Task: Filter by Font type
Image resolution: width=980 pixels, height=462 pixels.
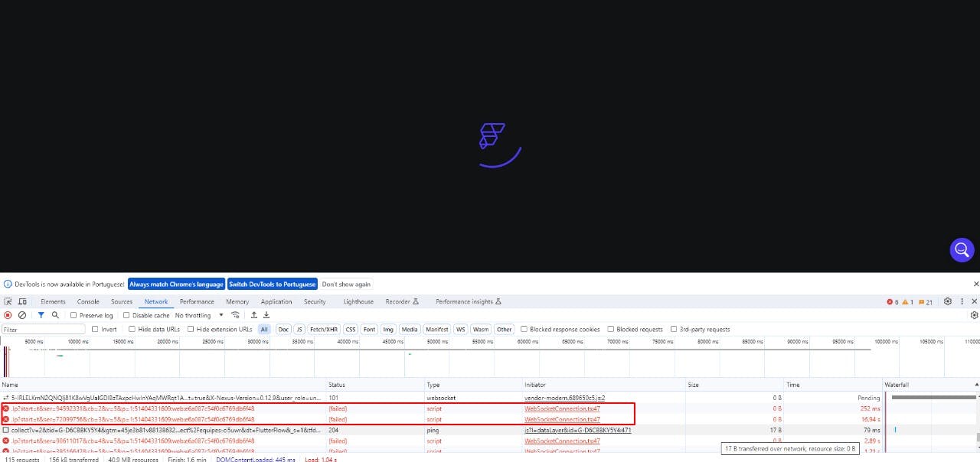Action: [x=369, y=330]
